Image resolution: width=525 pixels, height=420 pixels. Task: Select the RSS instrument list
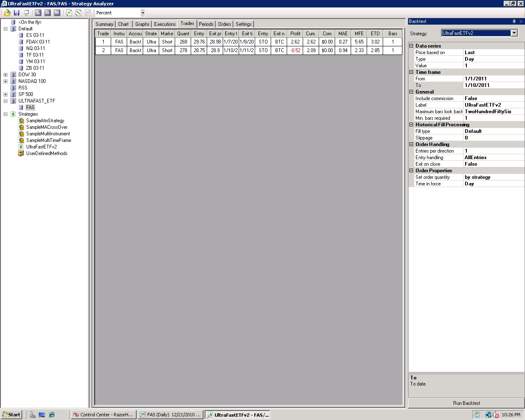23,88
